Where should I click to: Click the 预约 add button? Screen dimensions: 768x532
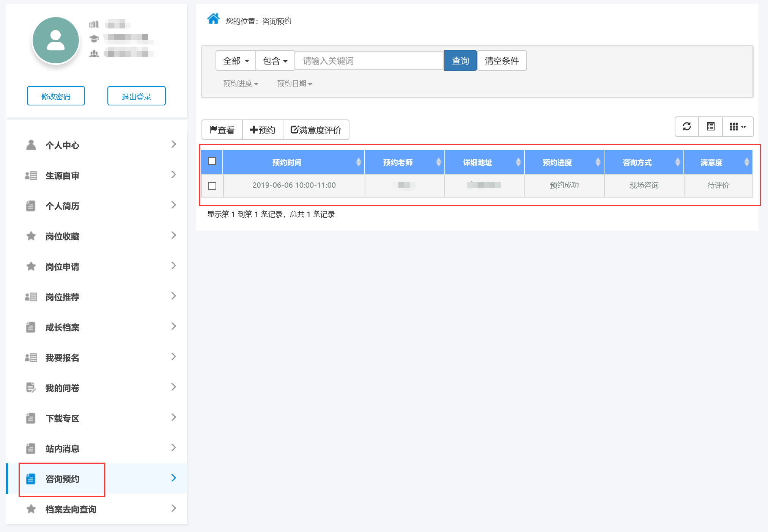point(263,130)
